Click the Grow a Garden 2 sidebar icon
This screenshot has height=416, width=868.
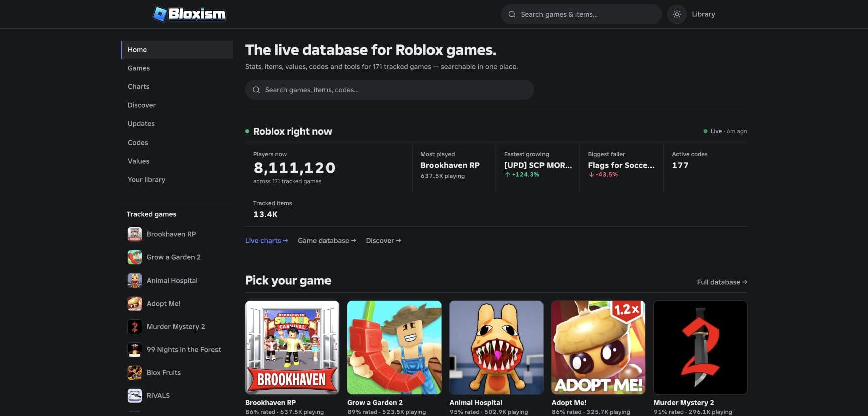[x=135, y=257]
